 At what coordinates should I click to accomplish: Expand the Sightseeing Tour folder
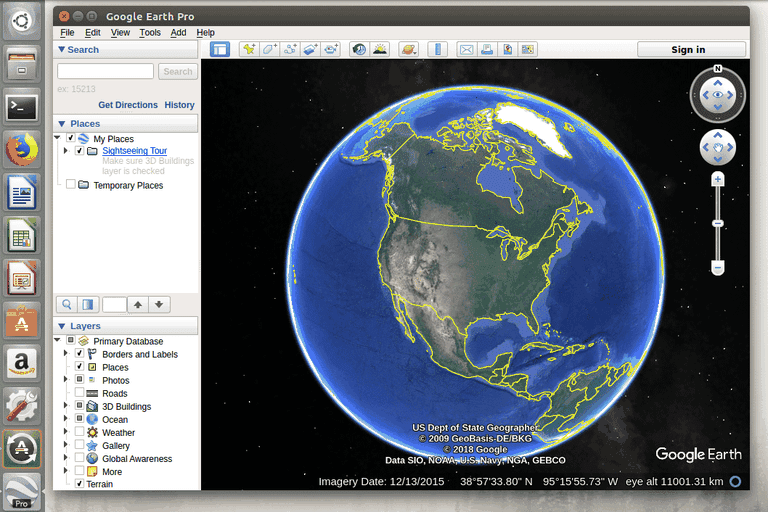pyautogui.click(x=66, y=151)
